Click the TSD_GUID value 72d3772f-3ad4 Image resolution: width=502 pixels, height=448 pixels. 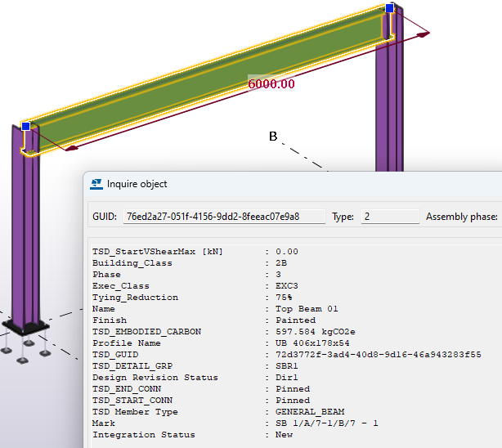point(378,355)
